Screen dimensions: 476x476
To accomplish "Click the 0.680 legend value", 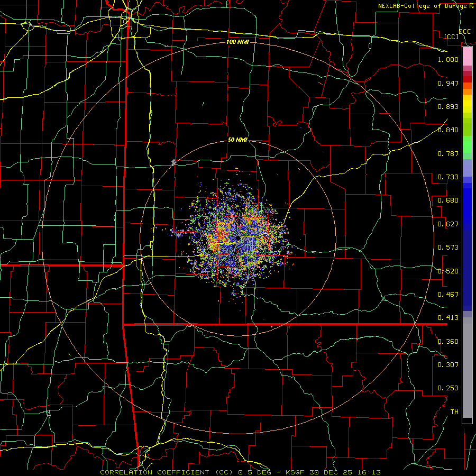I will pyautogui.click(x=448, y=200).
